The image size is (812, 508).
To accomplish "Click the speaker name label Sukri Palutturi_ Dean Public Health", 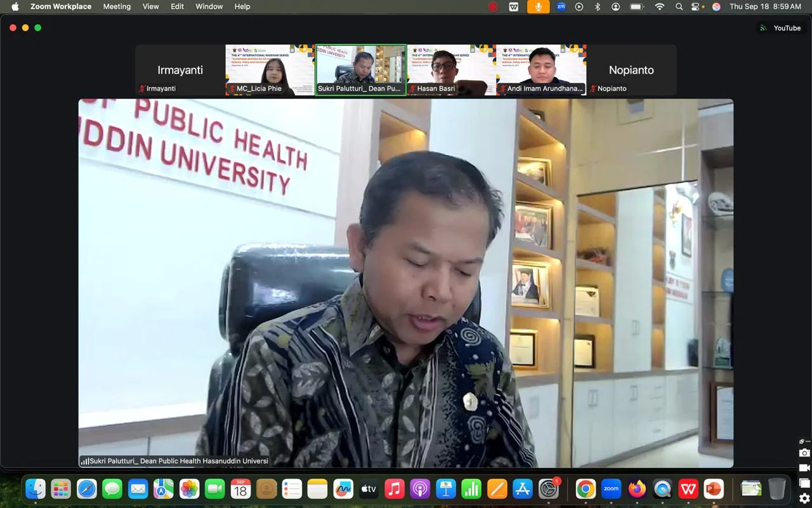I will [x=179, y=461].
